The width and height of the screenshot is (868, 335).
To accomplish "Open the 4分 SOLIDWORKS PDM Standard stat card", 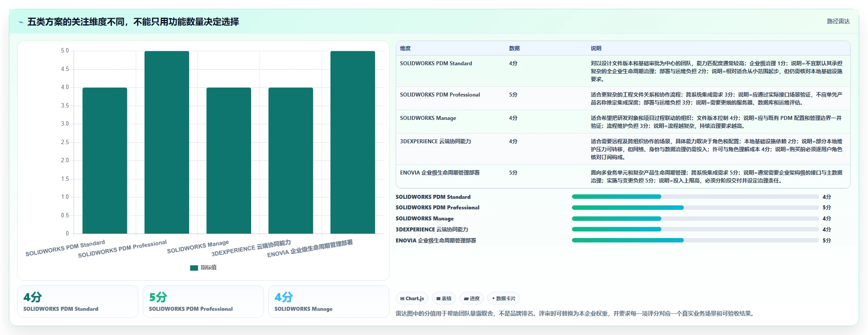I will point(78,301).
